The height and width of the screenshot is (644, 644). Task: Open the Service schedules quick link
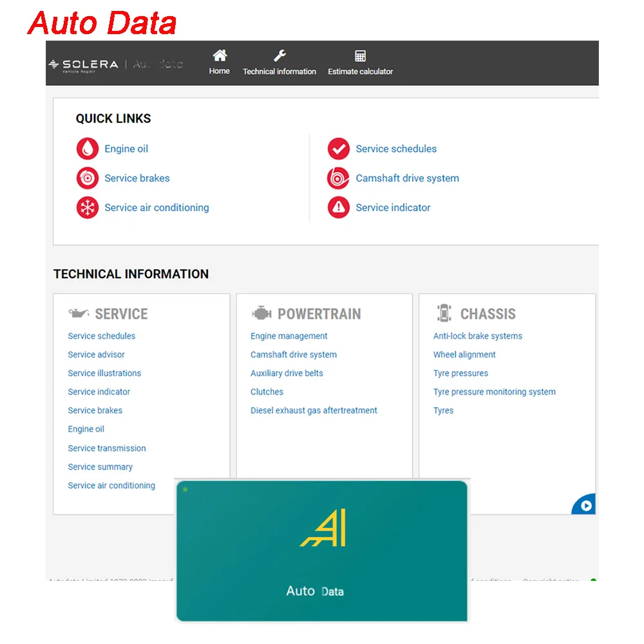(x=396, y=149)
